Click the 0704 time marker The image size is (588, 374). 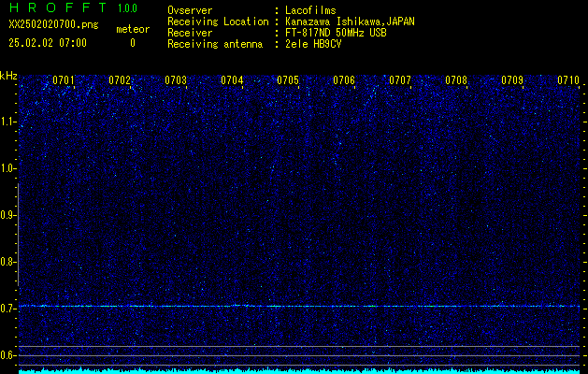232,80
